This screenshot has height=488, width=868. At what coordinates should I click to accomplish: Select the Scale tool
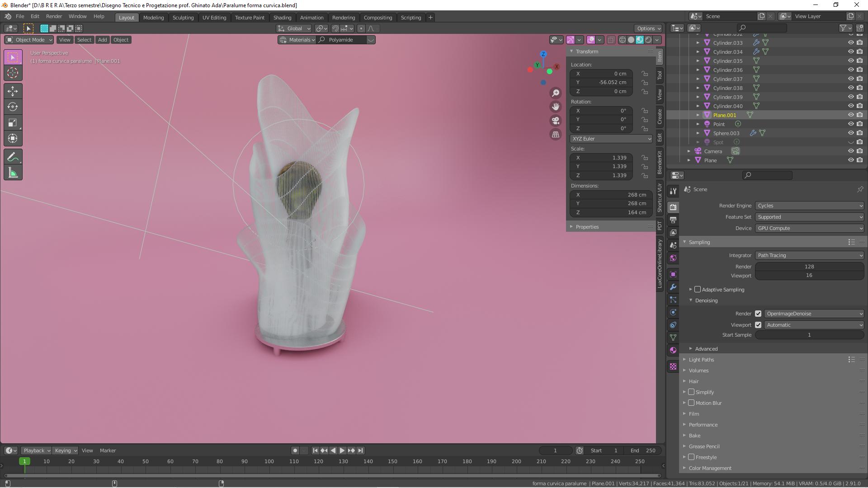point(13,122)
